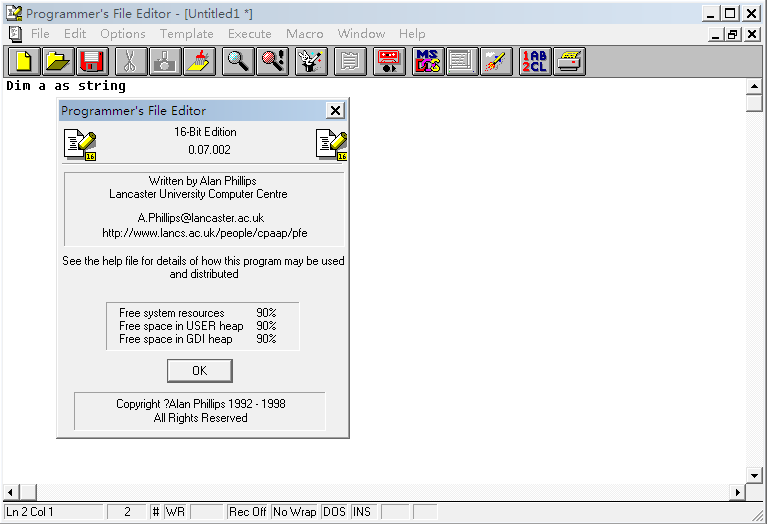The width and height of the screenshot is (767, 524).
Task: Toggle the No Wrap status indicator
Action: pyautogui.click(x=294, y=512)
